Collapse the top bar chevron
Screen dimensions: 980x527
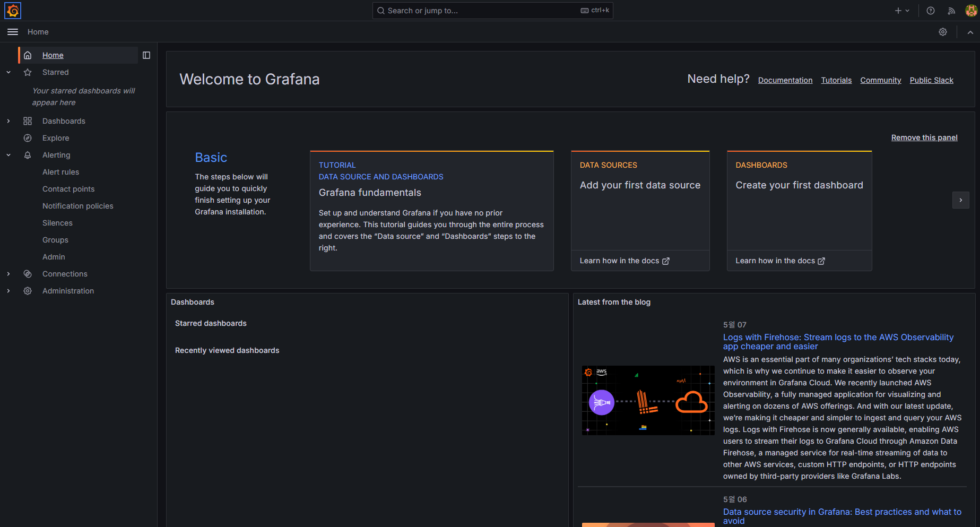(970, 32)
